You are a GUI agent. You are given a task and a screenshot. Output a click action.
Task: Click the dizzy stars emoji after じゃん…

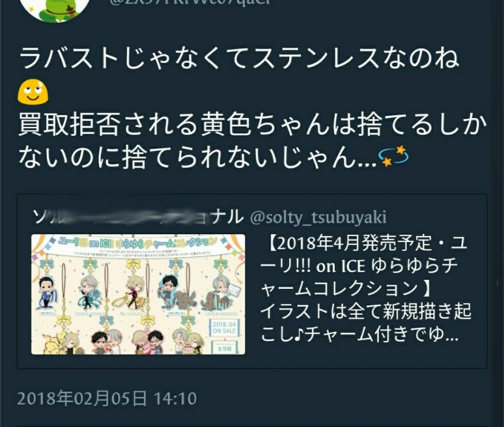tap(394, 157)
